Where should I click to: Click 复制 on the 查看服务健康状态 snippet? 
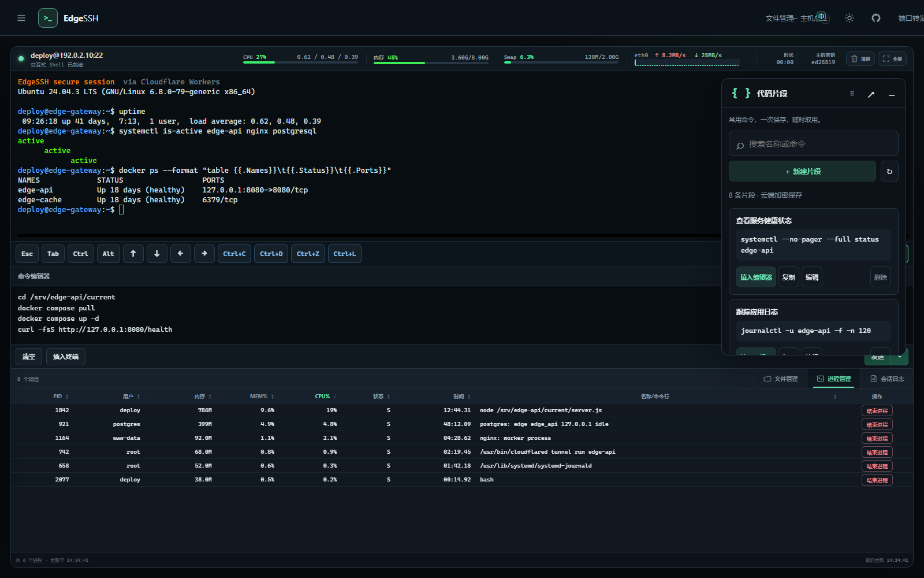pyautogui.click(x=789, y=277)
